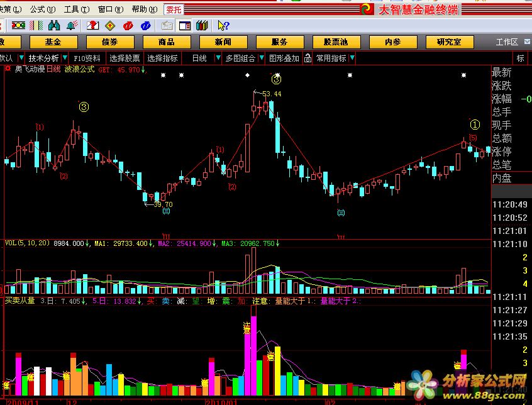Click the 内参 button
This screenshot has height=405, width=532.
393,42
